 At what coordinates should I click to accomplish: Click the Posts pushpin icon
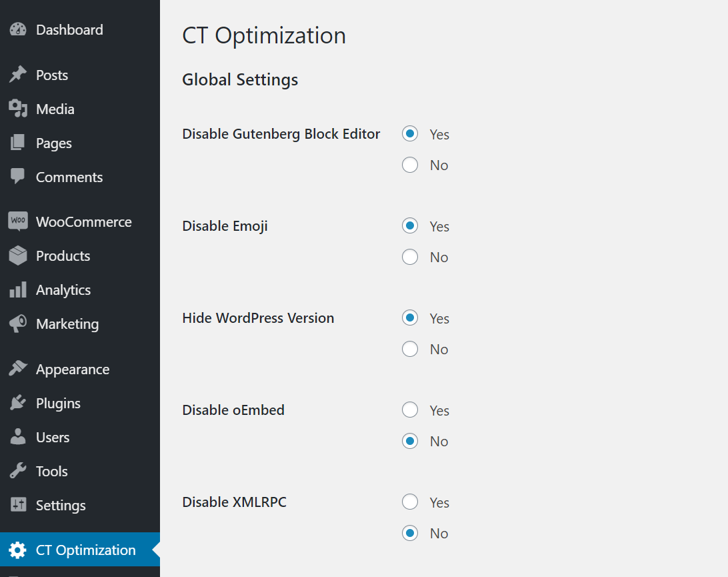coord(18,75)
